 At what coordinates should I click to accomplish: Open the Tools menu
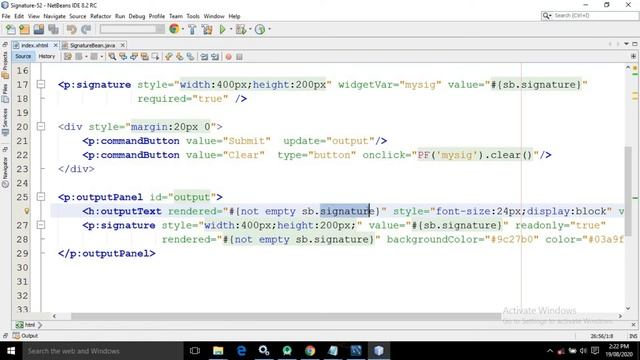pos(193,16)
